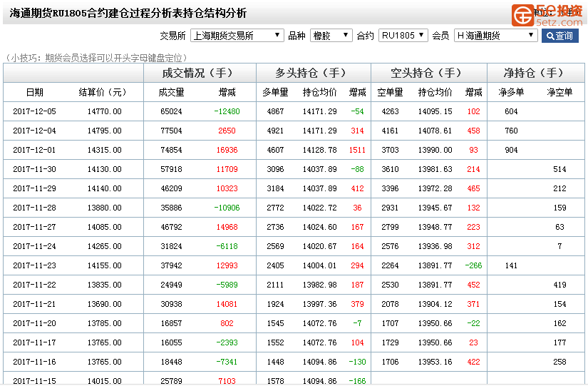
Task: Click volume change 16936
Action: (227, 150)
